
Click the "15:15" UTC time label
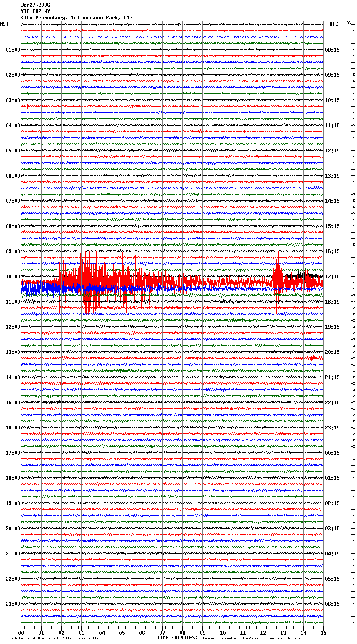(332, 226)
